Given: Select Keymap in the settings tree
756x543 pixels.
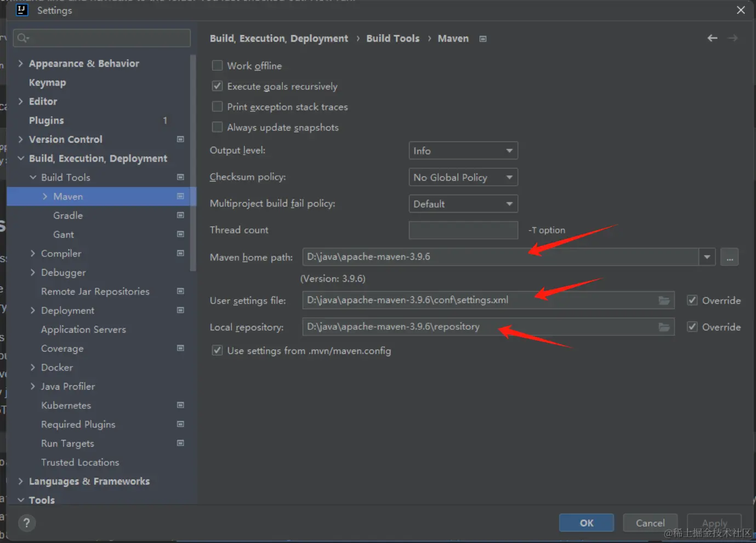Looking at the screenshot, I should point(47,83).
